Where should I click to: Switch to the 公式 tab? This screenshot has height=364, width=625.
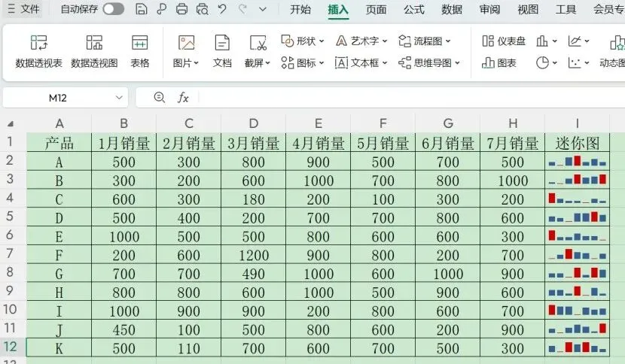413,9
